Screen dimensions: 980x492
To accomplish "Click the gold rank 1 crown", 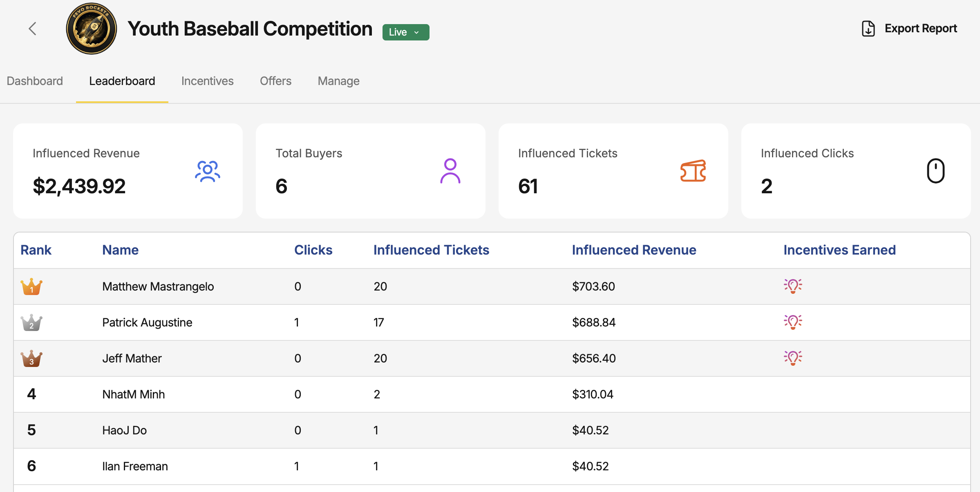I will [31, 286].
